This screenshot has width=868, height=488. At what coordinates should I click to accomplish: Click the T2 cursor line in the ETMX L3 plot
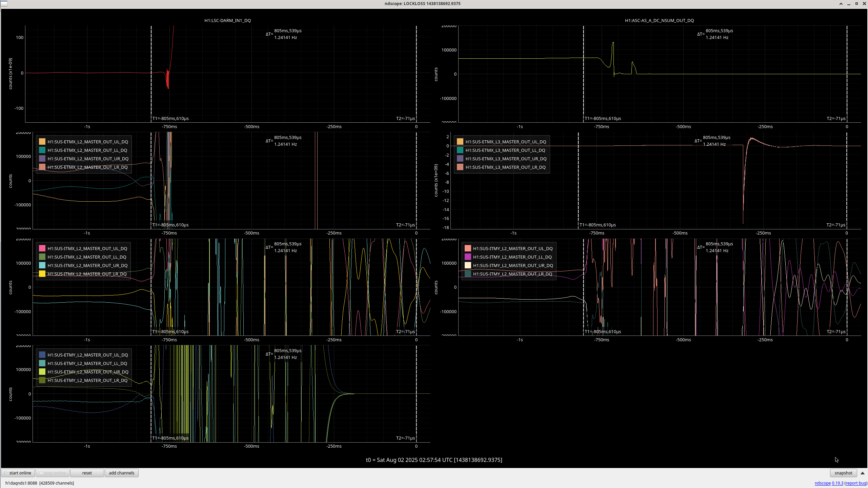(x=847, y=180)
